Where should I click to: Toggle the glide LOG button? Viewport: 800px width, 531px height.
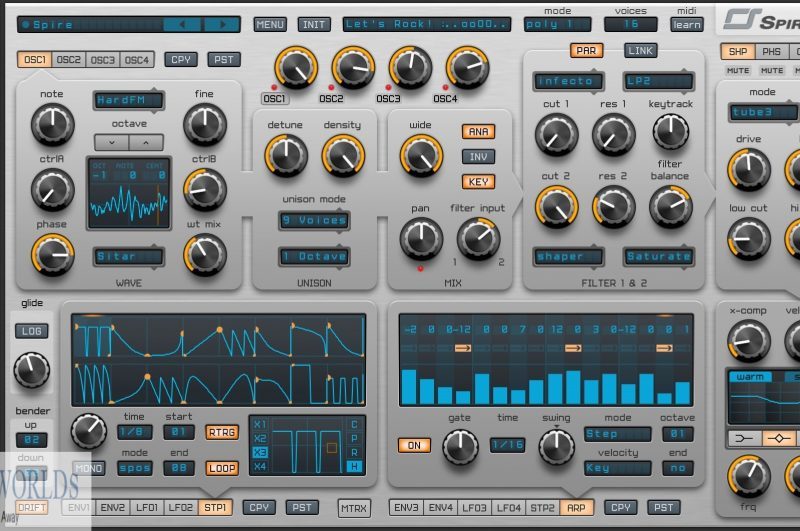tap(32, 331)
